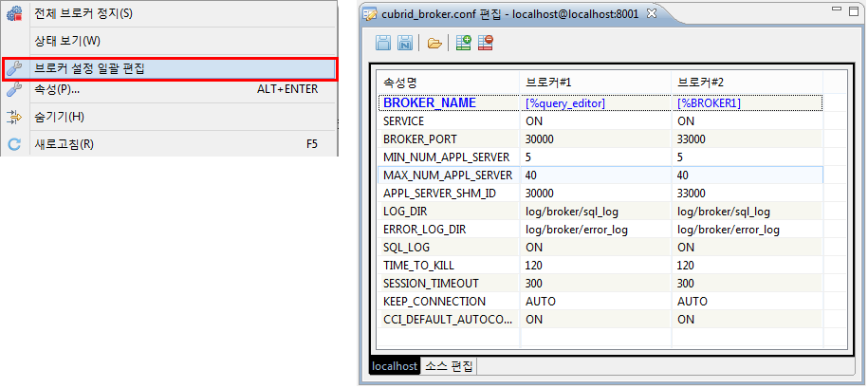
Task: Click the Save As icon with N
Action: (x=405, y=43)
